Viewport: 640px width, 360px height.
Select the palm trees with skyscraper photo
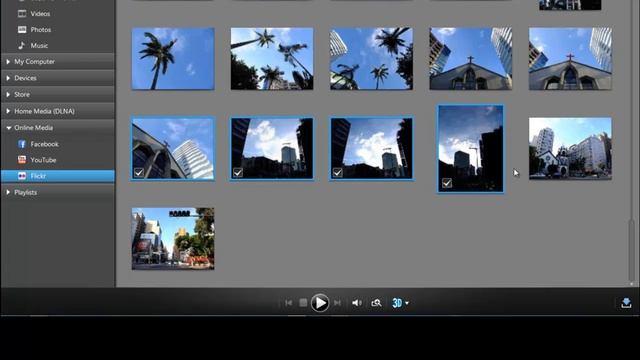[x=371, y=59]
